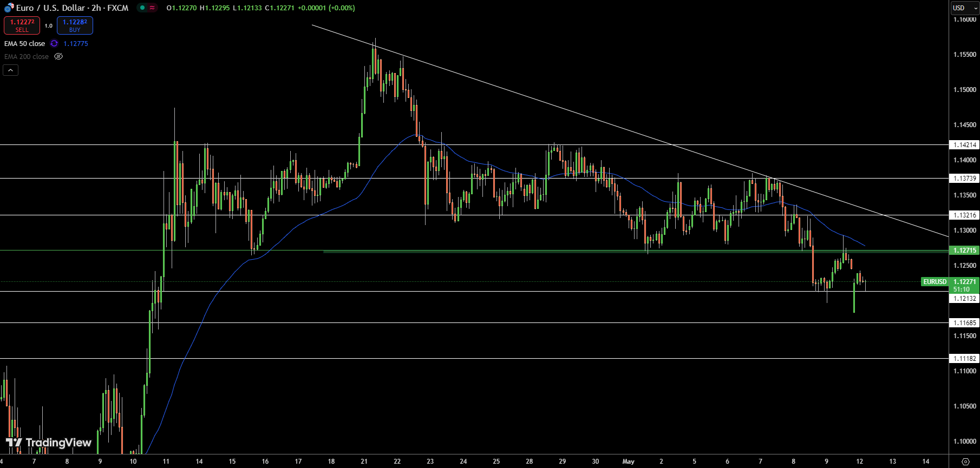The width and height of the screenshot is (980, 468).
Task: Click the 1.16000 price scale label
Action: click(x=965, y=19)
